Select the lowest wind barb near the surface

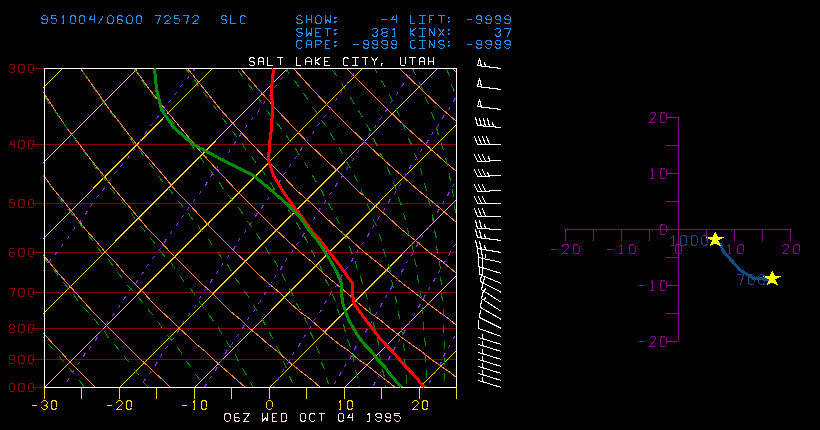tap(490, 380)
